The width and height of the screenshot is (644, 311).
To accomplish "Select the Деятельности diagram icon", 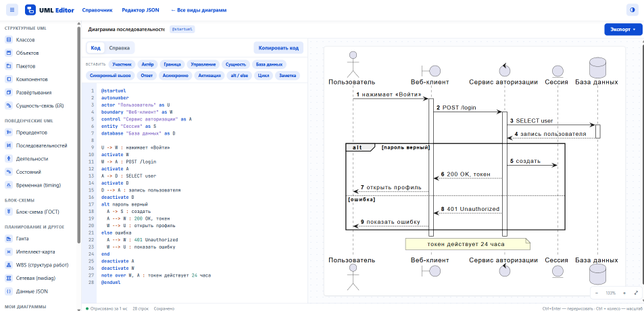I will click(9, 159).
